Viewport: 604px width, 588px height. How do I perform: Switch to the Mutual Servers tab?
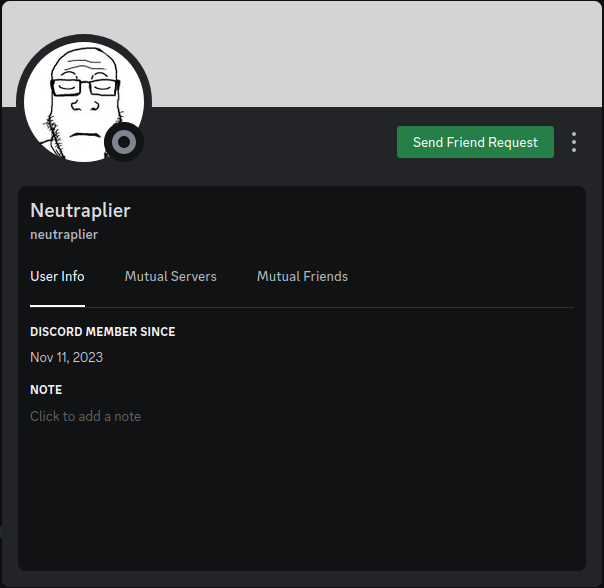[x=171, y=276]
